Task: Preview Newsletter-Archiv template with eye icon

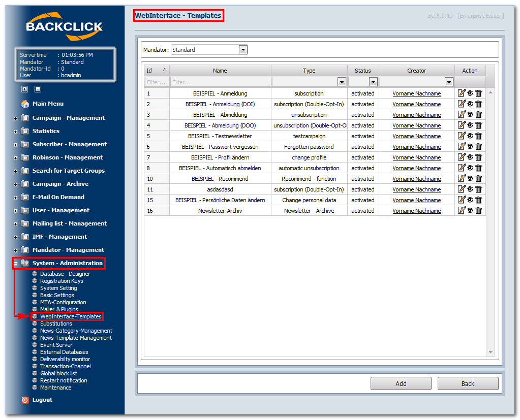Action: [470, 210]
